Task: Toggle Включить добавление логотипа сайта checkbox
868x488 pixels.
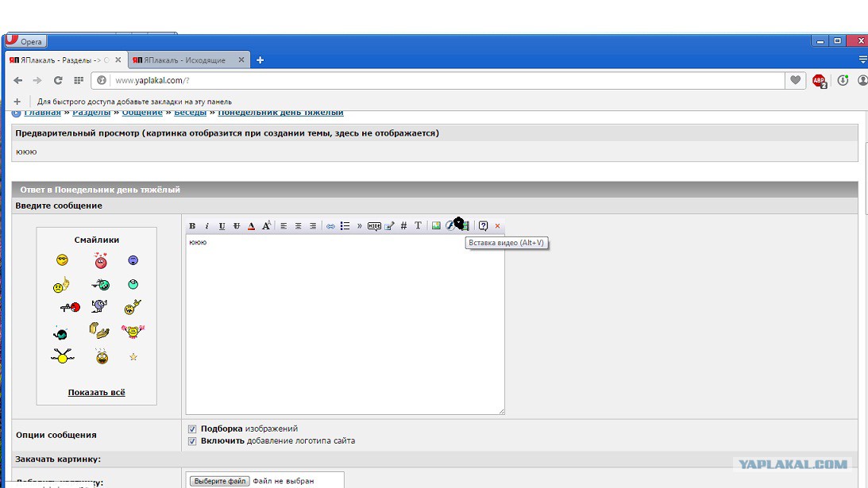Action: 192,441
